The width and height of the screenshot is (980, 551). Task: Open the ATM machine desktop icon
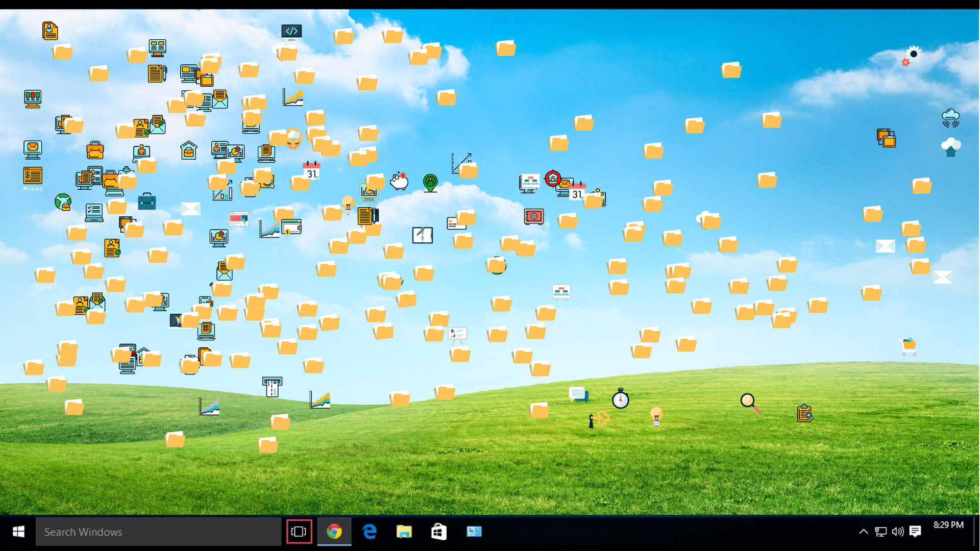(x=272, y=387)
